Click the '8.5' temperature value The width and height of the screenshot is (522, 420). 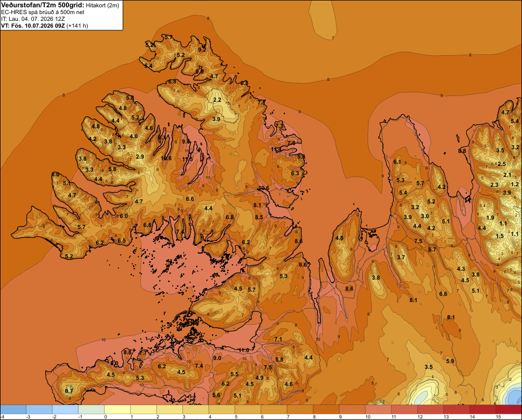(x=259, y=217)
